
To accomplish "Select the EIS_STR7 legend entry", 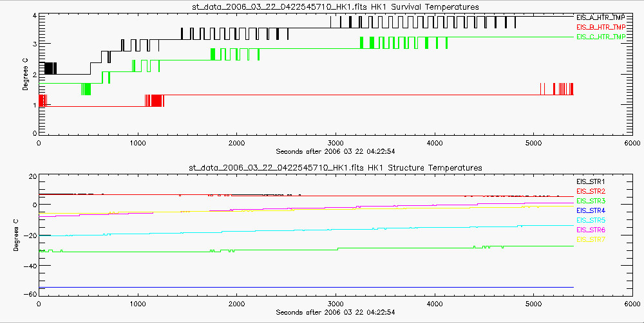I will point(591,239).
